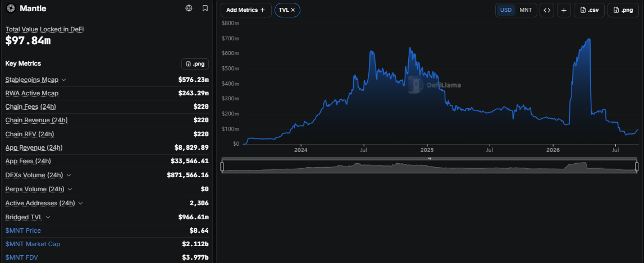Expand the Stablecoins Mcap row
Viewport: 644px width, 263px height.
(x=63, y=80)
